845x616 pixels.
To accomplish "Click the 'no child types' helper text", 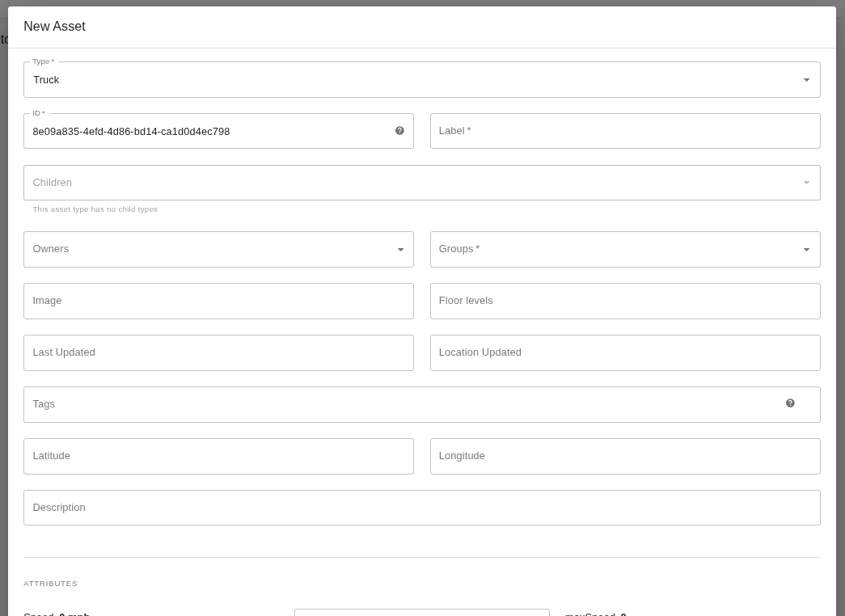I will point(95,209).
